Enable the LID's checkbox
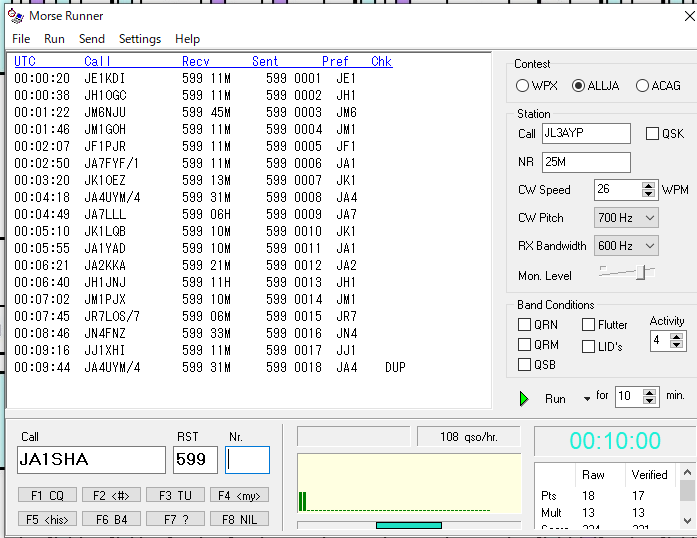Viewport: 697px width, 538px height. pos(589,346)
